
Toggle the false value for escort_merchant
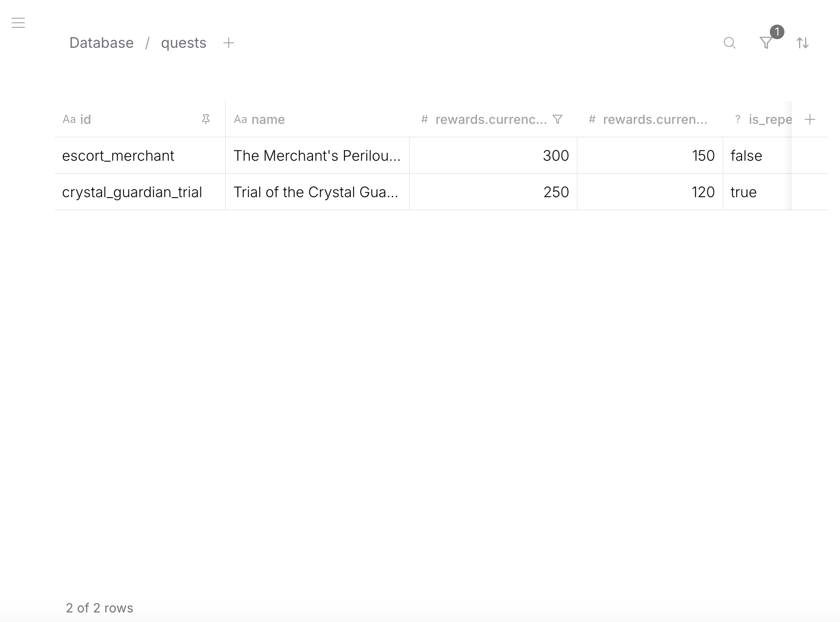point(746,155)
